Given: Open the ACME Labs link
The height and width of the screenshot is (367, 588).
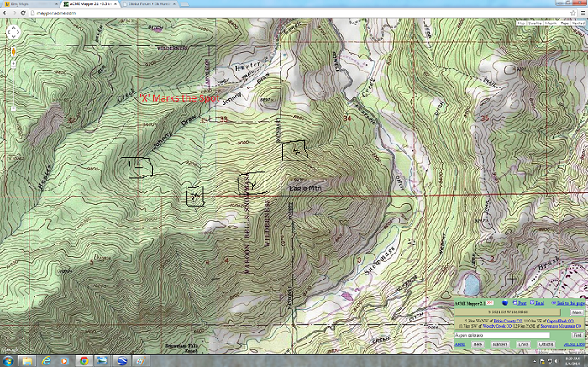Looking at the screenshot, I should click(575, 344).
